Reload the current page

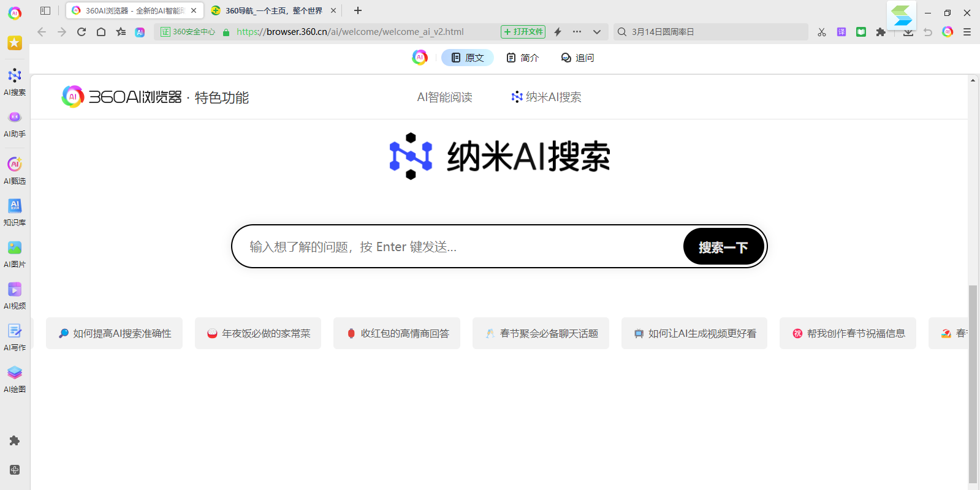[82, 32]
